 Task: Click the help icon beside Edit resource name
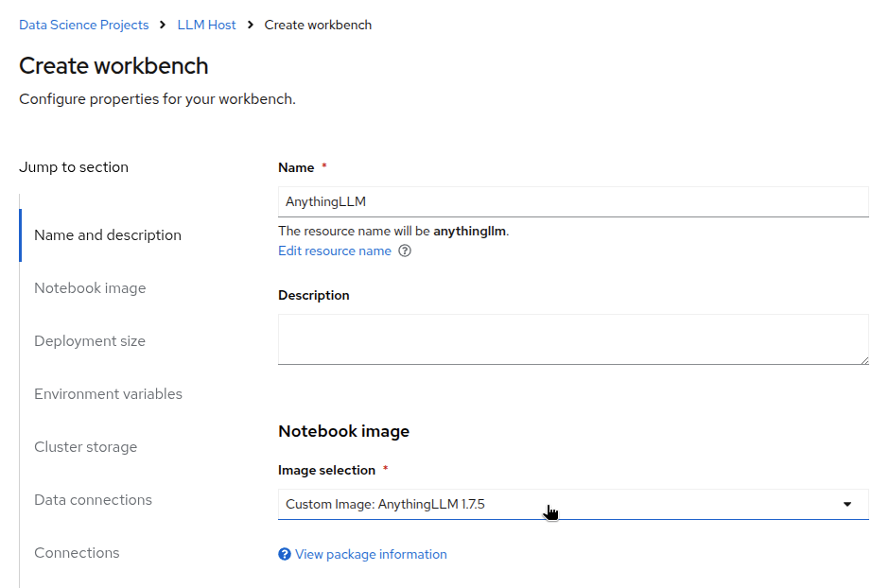pos(404,251)
